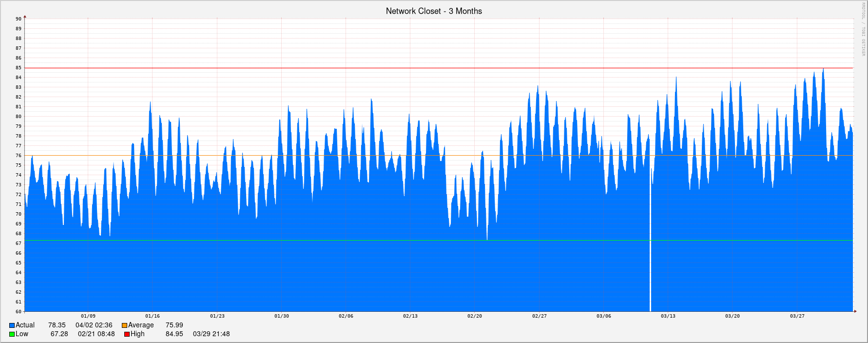Select the 03/13 date label on the x-axis
Viewport: 868px width, 343px height.
click(668, 316)
